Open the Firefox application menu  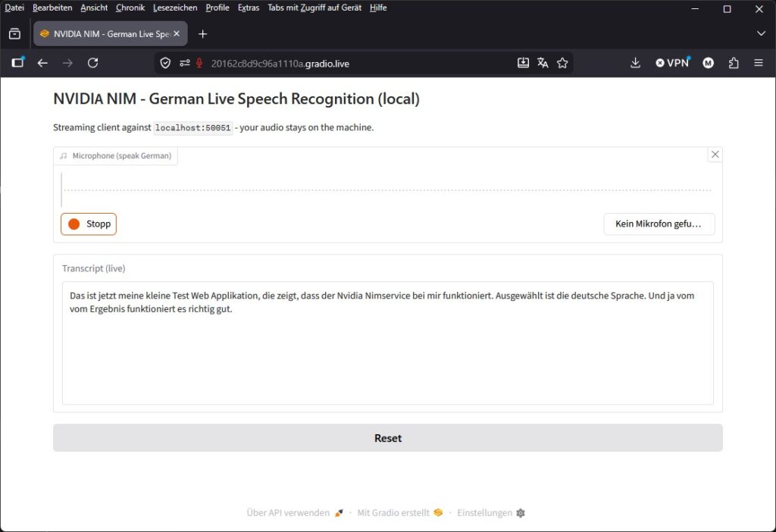coord(758,63)
